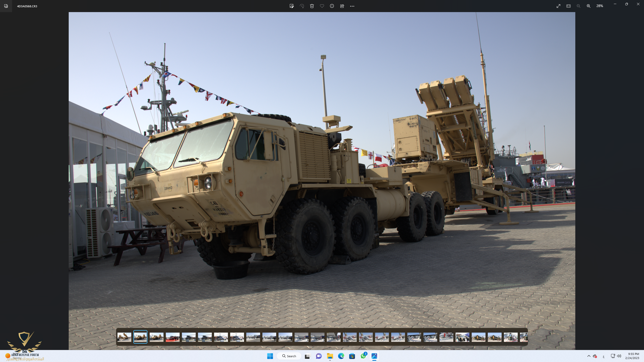Screen dimensions: 644x362
Task: Open the Windows Start menu
Action: coord(270,356)
